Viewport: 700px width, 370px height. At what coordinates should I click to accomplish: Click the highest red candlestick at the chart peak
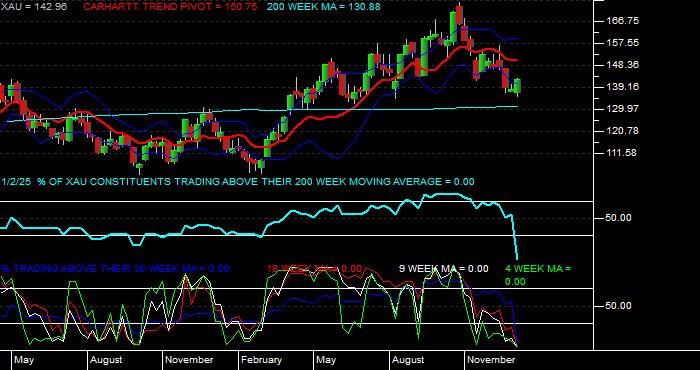(460, 14)
